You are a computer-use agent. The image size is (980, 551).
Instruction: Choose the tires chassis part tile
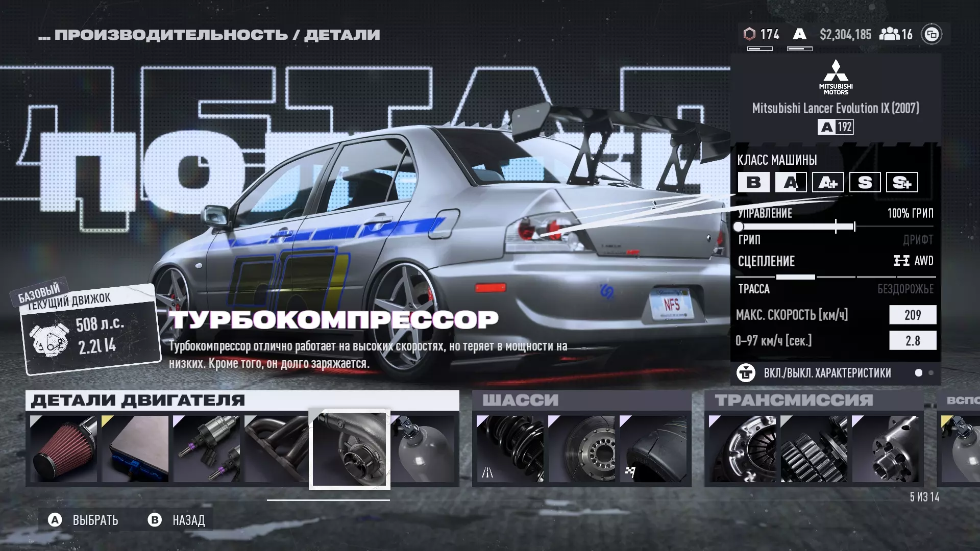pyautogui.click(x=653, y=448)
